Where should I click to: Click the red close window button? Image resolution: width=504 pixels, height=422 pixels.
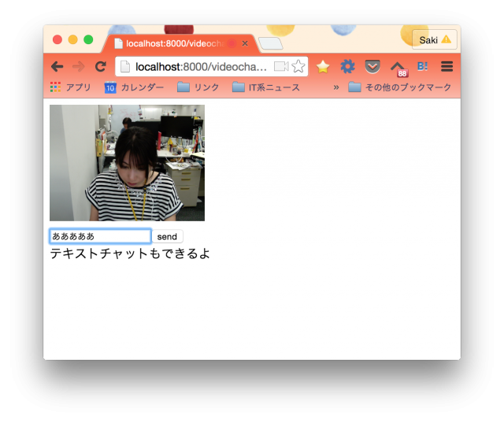pyautogui.click(x=57, y=39)
